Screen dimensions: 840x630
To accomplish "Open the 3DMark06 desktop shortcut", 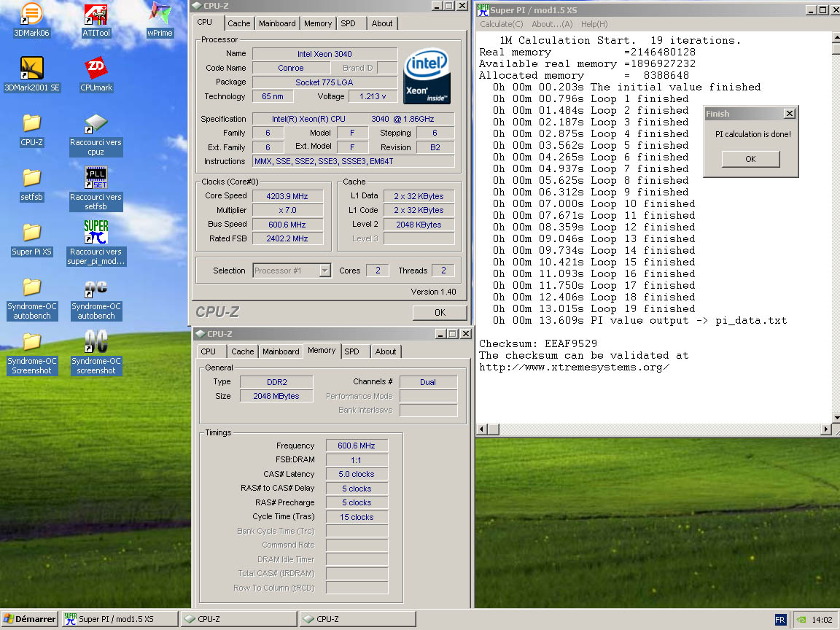I will click(x=31, y=19).
